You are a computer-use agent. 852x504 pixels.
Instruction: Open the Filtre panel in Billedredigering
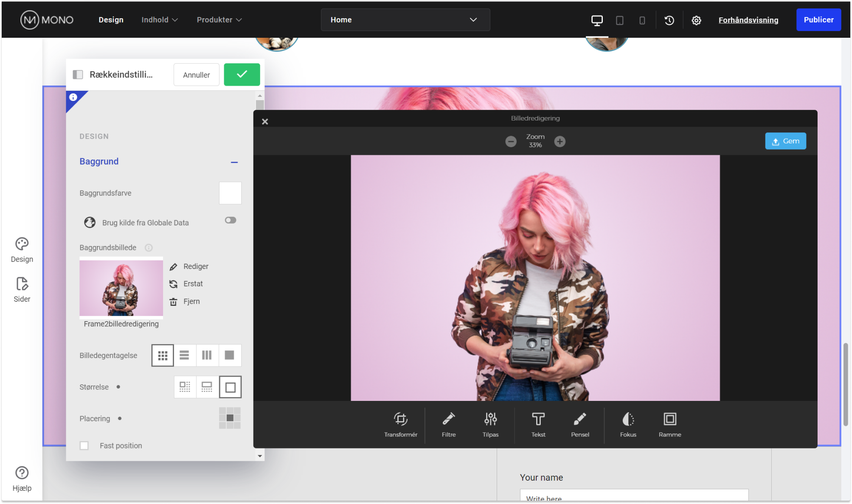[449, 424]
